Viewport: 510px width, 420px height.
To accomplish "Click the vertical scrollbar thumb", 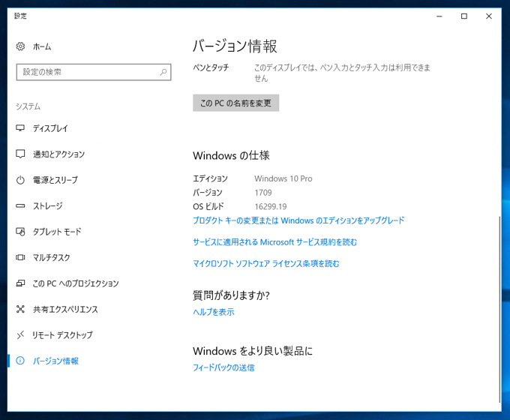I will click(499, 309).
